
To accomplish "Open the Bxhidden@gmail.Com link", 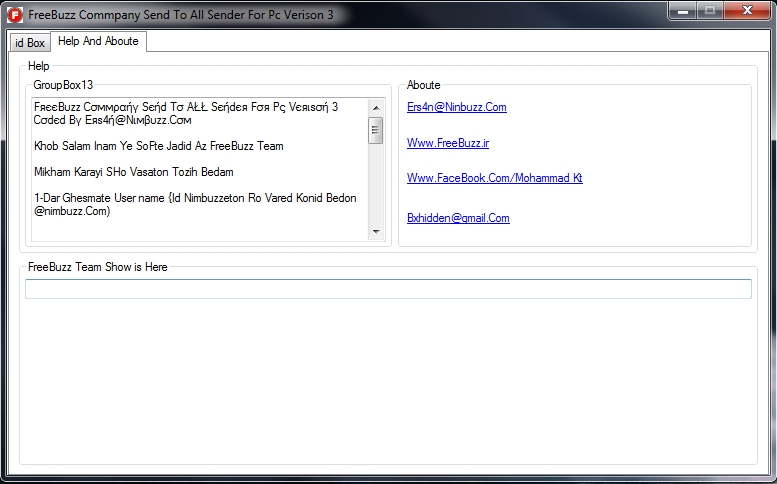I will tap(458, 218).
